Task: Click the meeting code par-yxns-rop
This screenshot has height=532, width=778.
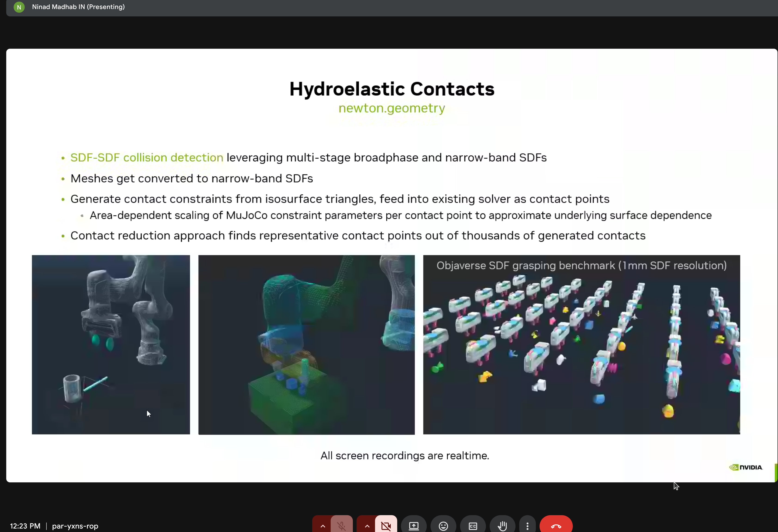Action: (x=75, y=526)
